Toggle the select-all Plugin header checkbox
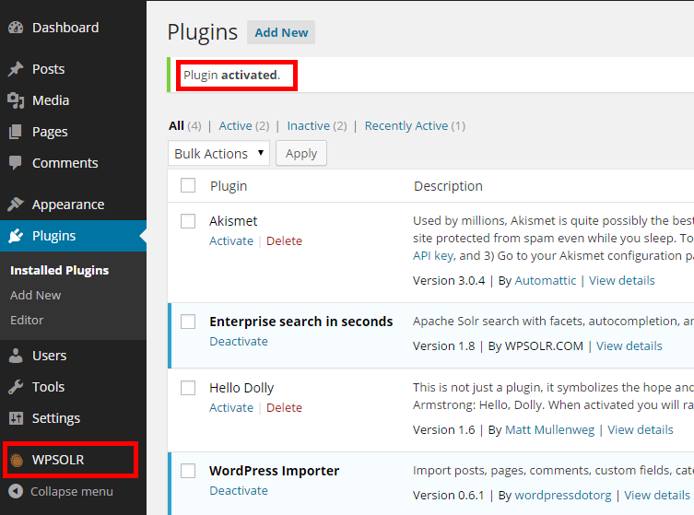The image size is (694, 515). coord(188,186)
